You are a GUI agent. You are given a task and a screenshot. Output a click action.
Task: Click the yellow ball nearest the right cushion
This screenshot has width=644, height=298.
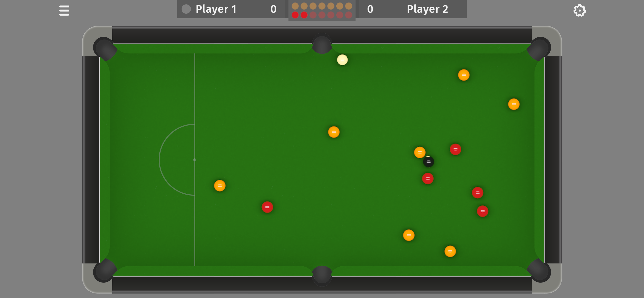point(514,104)
